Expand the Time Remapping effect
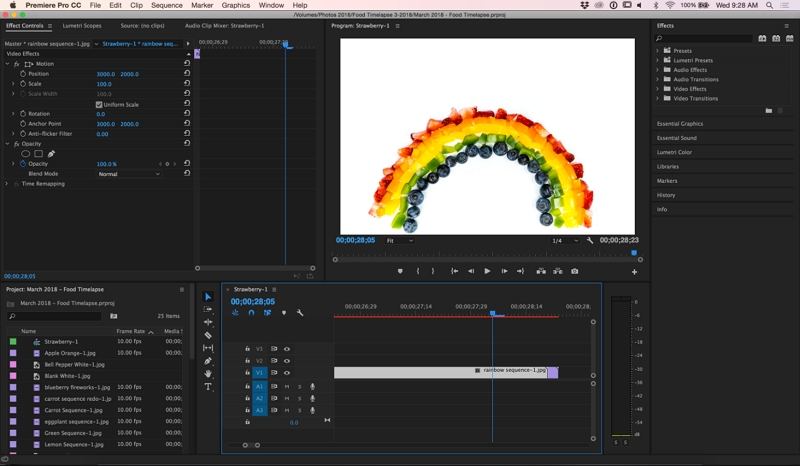Screen dimensions: 800x466 7,184
